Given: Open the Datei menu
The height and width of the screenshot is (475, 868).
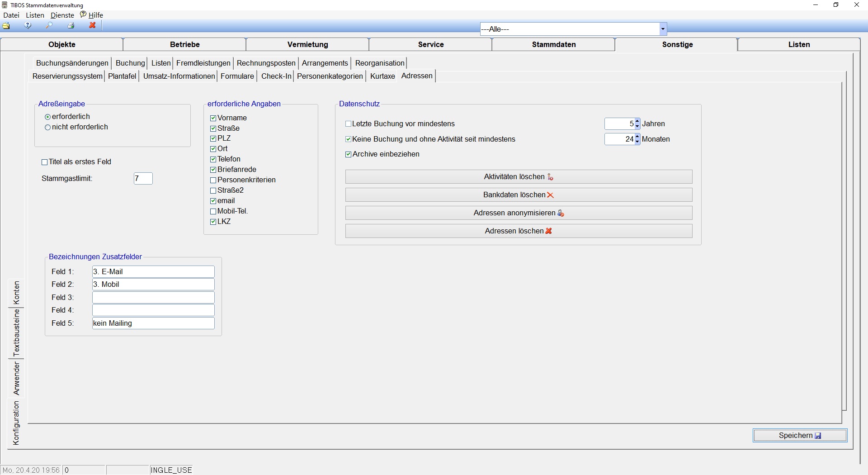Looking at the screenshot, I should (x=11, y=15).
